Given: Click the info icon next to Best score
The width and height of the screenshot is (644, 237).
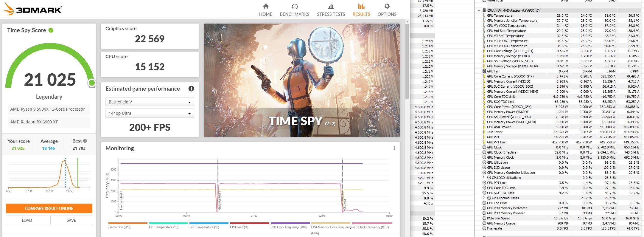Looking at the screenshot, I should 85,141.
